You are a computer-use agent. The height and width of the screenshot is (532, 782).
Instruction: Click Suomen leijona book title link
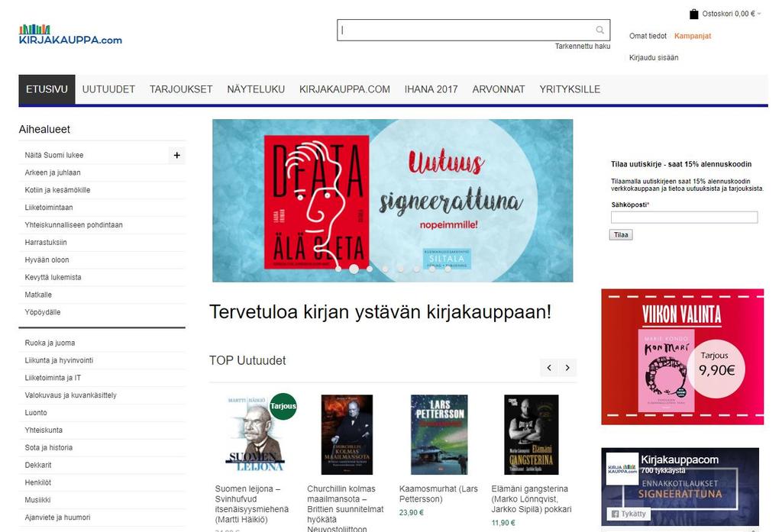pos(252,504)
